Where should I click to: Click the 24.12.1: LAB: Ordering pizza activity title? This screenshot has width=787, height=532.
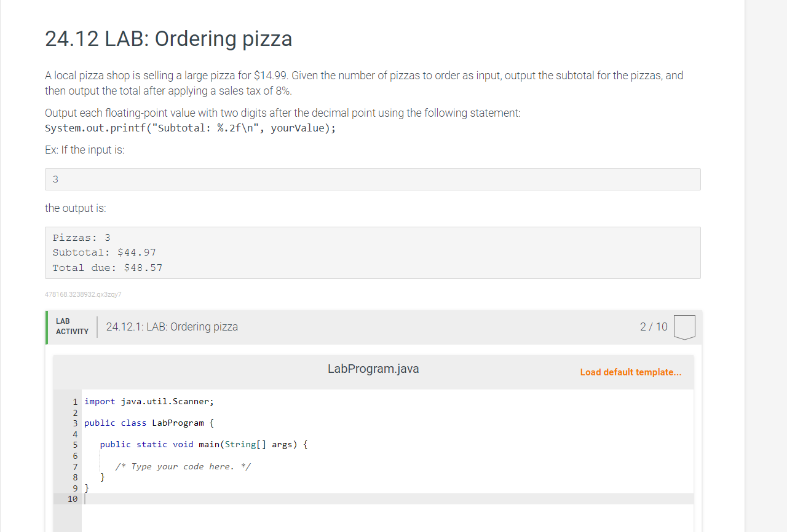click(172, 327)
